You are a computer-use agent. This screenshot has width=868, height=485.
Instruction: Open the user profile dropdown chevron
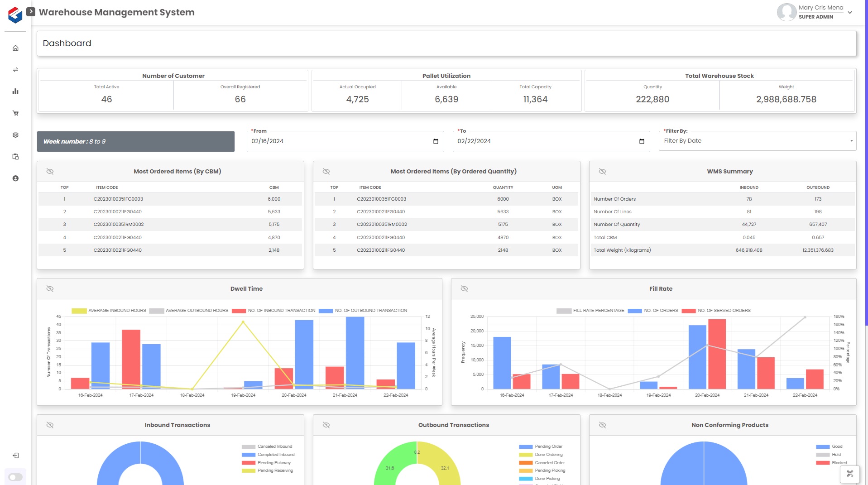pos(850,13)
